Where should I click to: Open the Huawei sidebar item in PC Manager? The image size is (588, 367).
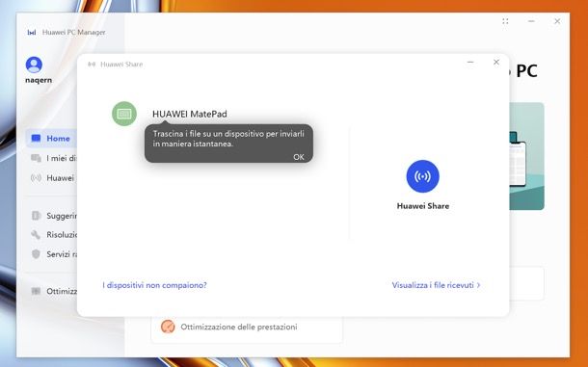(x=52, y=178)
